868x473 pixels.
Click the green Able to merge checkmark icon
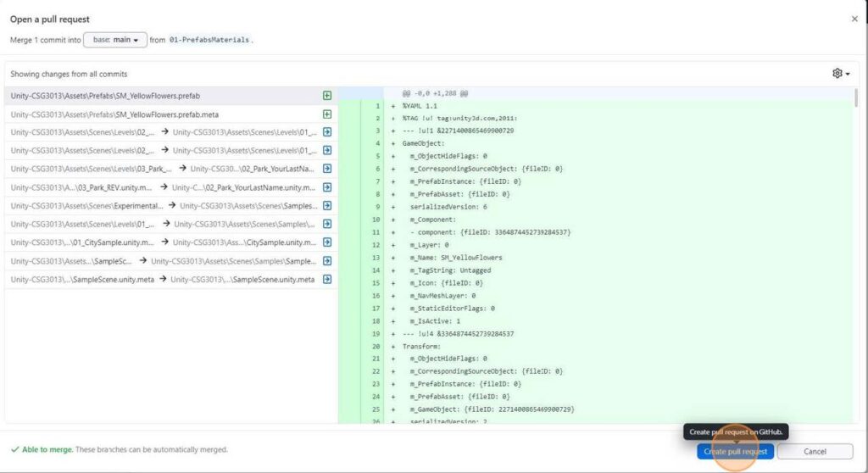(15, 449)
